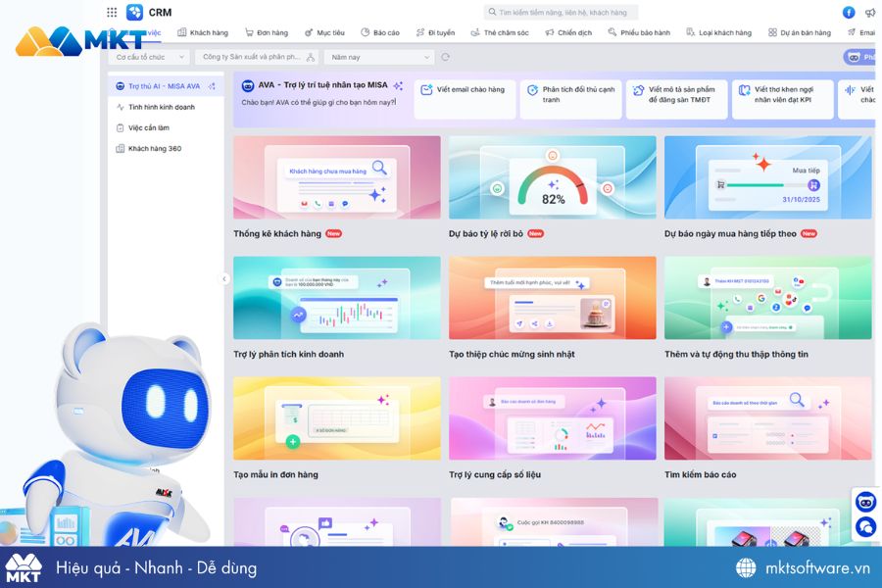This screenshot has height=588, width=882.
Task: Select Tình hình kinh doanh in sidebar
Action: [x=166, y=107]
